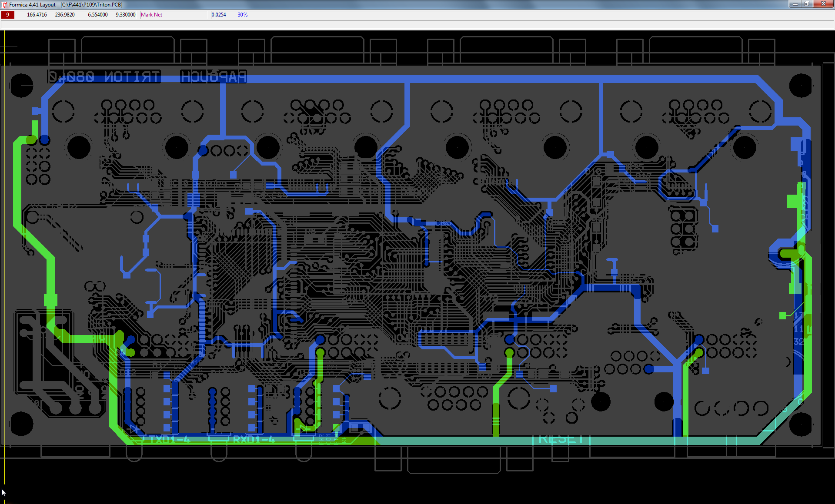Click the relative value 6.554000
Screen dimensions: 835x504
98,15
